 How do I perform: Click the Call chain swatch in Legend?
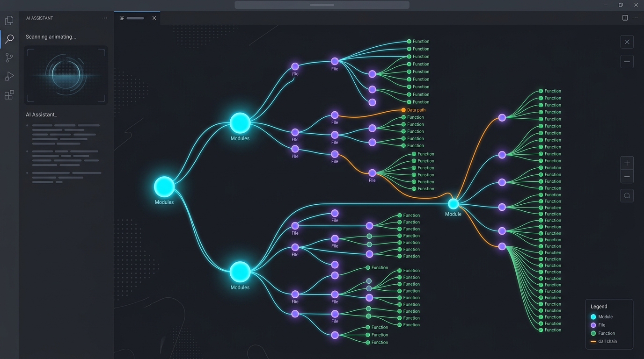(593, 341)
